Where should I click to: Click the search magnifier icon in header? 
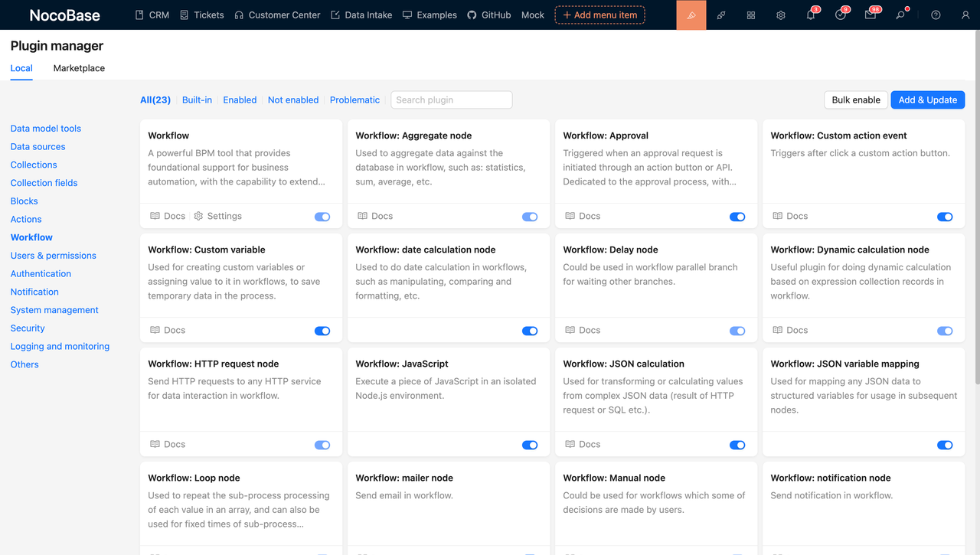click(900, 15)
